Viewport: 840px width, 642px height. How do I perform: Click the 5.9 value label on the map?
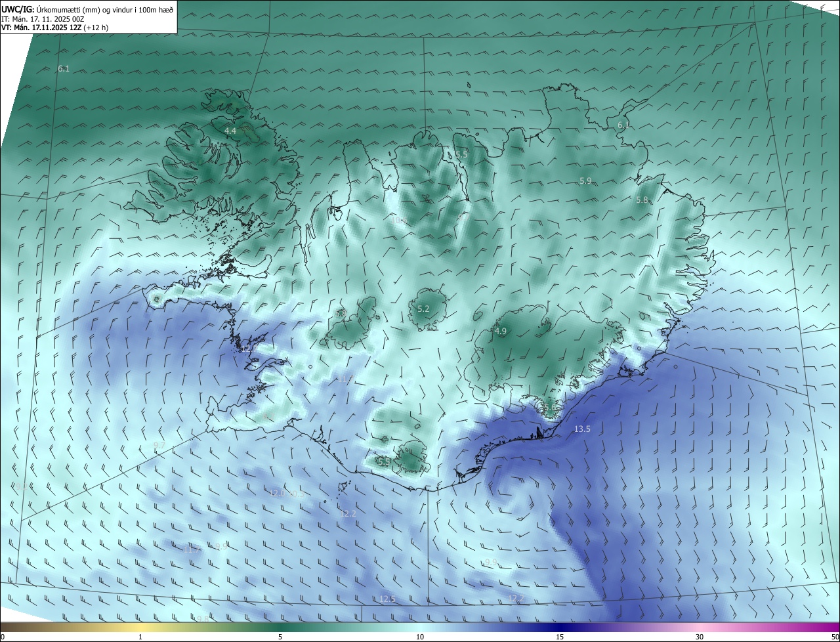click(585, 181)
